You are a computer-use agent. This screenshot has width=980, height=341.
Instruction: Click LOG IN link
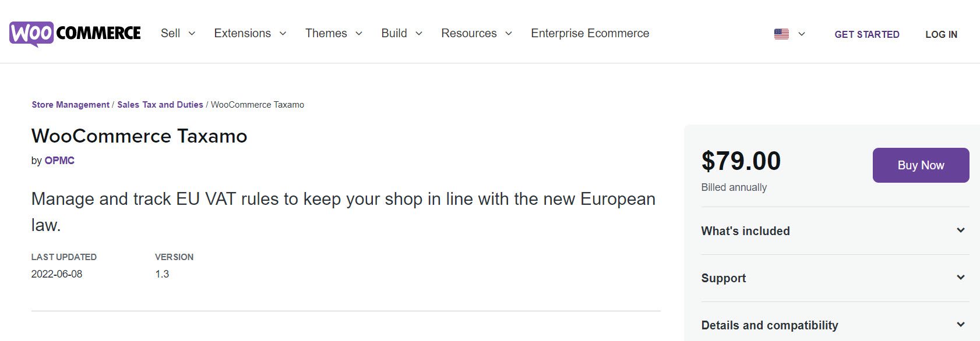(941, 34)
